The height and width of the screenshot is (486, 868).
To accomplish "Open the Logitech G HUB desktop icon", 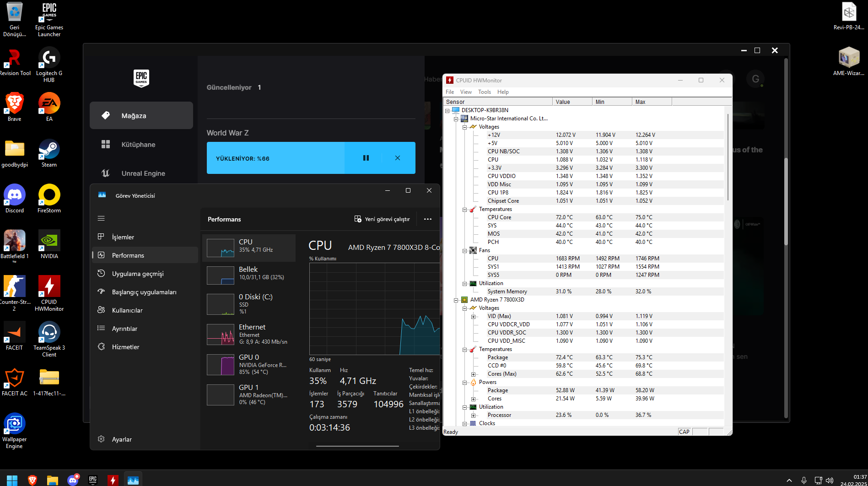I will (x=49, y=65).
